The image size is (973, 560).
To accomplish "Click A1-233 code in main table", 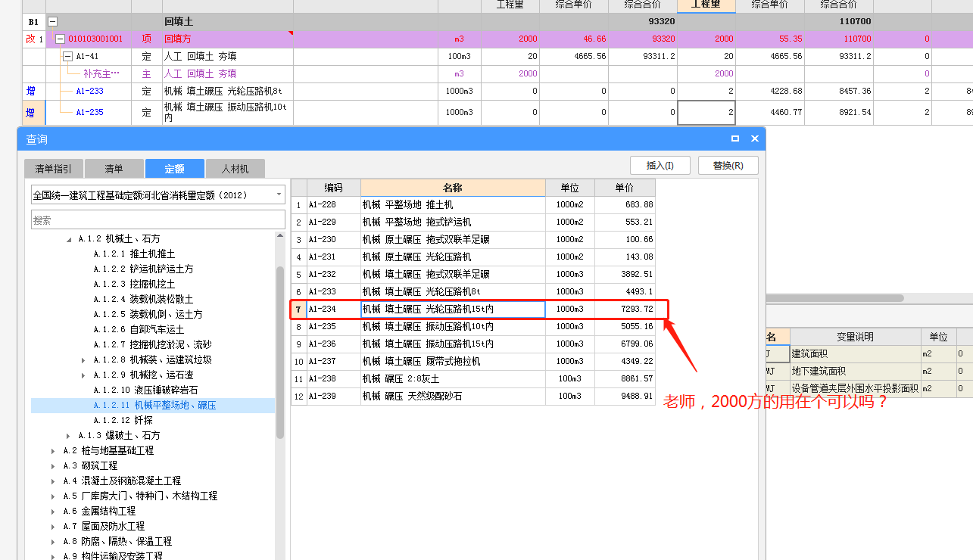I will point(89,91).
